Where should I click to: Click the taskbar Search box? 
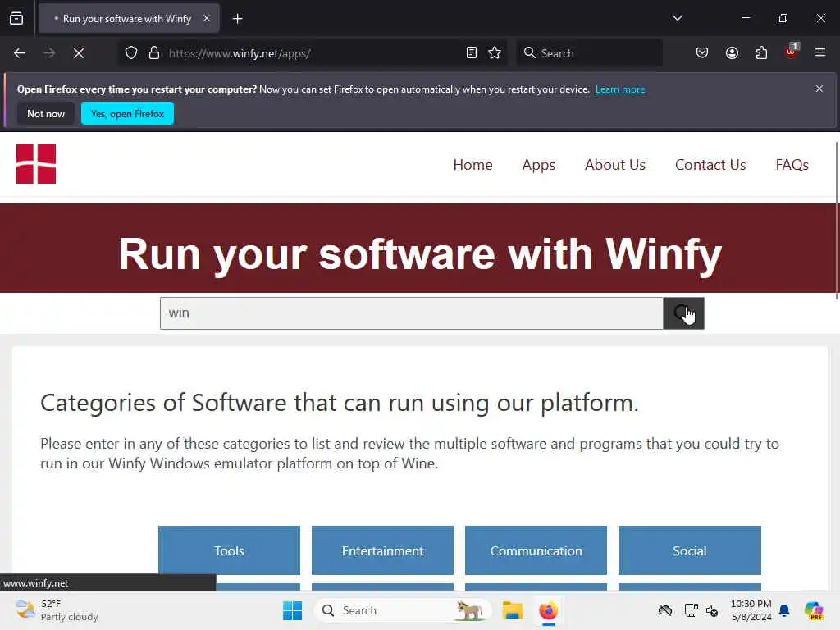point(403,610)
